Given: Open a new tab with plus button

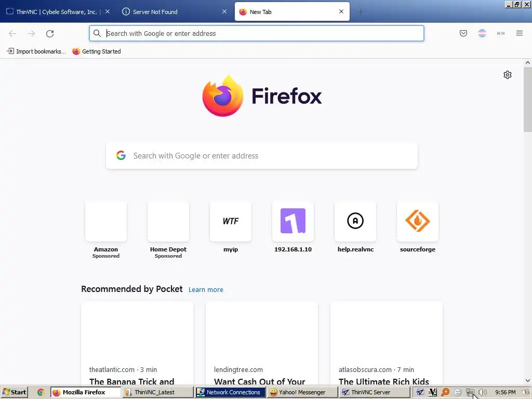Looking at the screenshot, I should [x=361, y=12].
